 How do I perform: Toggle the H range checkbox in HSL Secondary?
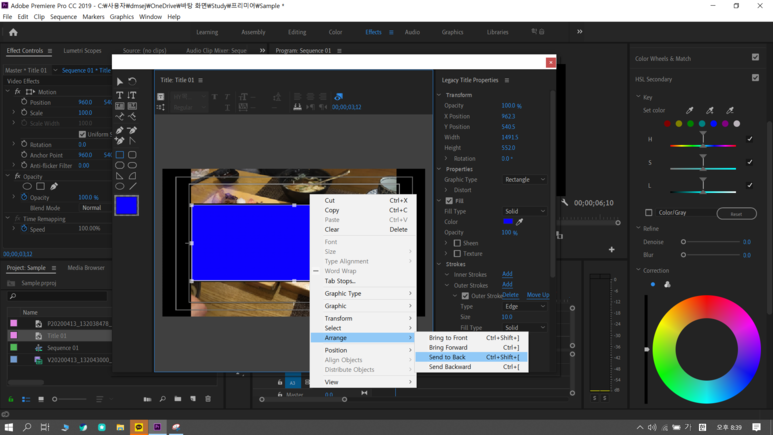750,139
